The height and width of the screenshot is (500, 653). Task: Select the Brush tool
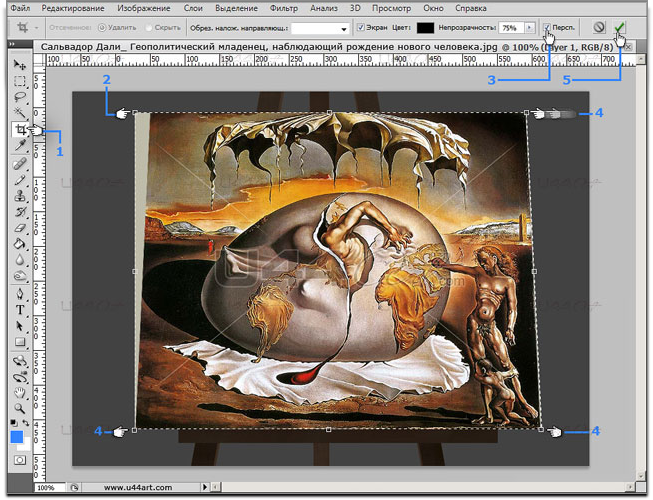coord(20,180)
